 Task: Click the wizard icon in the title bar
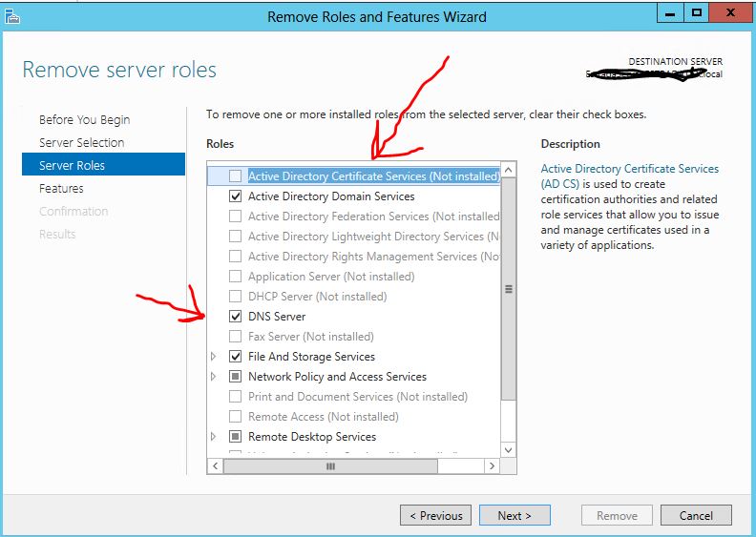(x=12, y=17)
